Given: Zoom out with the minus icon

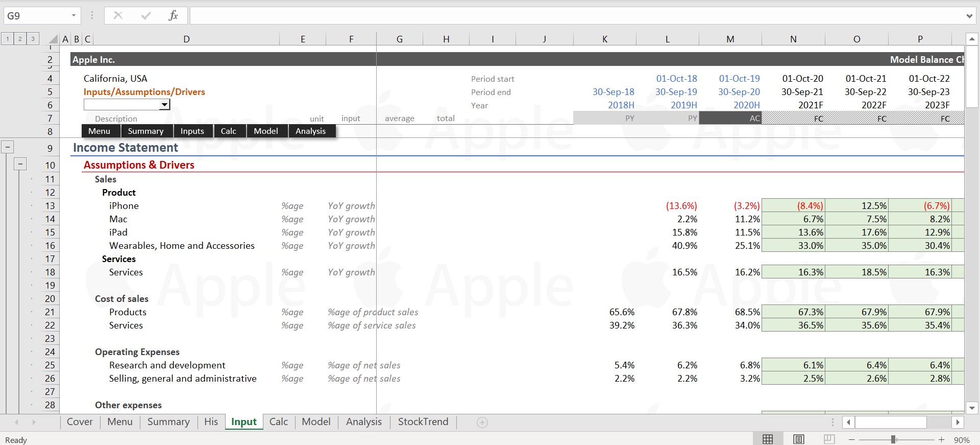Looking at the screenshot, I should pyautogui.click(x=851, y=439).
